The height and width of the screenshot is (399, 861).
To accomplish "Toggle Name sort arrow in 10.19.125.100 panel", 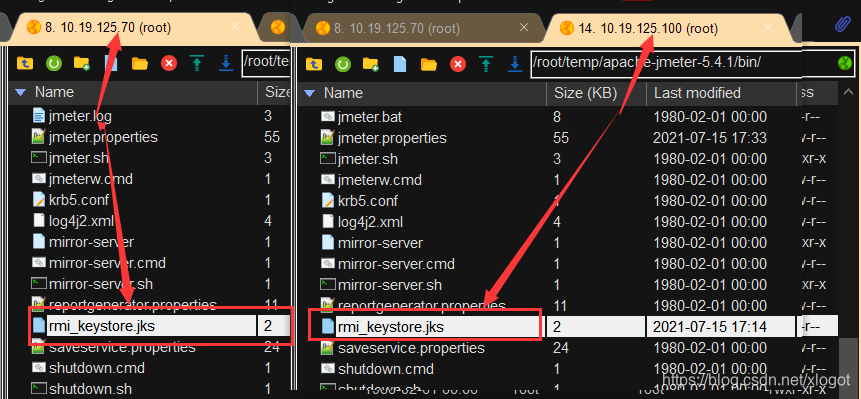I will [x=310, y=93].
